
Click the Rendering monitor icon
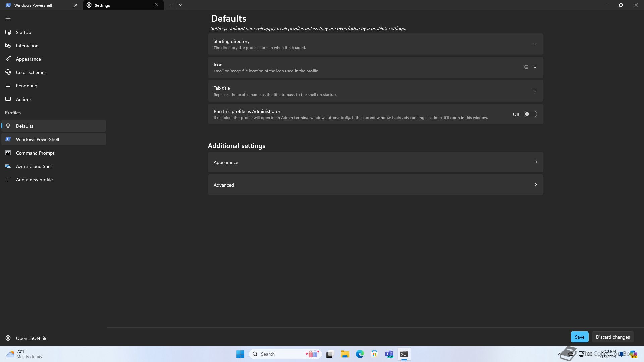[8, 86]
